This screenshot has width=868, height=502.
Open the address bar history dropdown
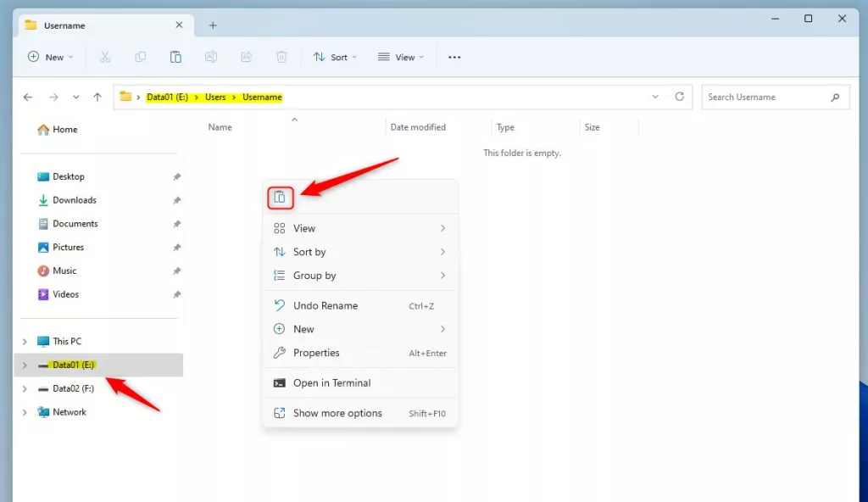(655, 97)
